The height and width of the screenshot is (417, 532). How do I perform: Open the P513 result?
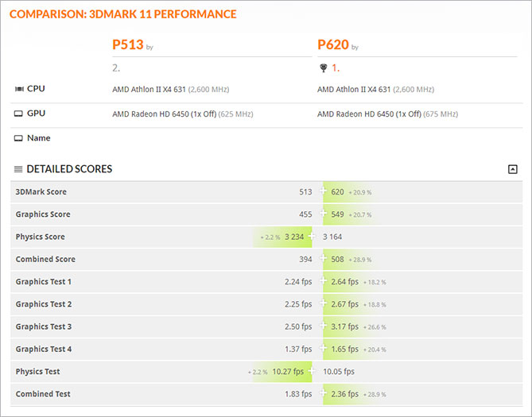[x=128, y=44]
